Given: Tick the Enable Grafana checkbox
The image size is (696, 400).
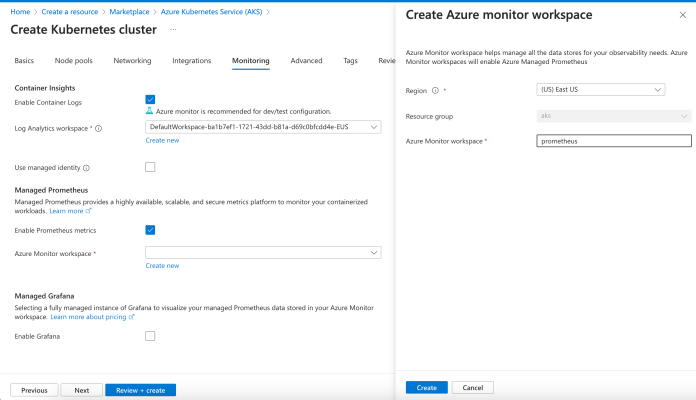Looking at the screenshot, I should click(x=150, y=336).
